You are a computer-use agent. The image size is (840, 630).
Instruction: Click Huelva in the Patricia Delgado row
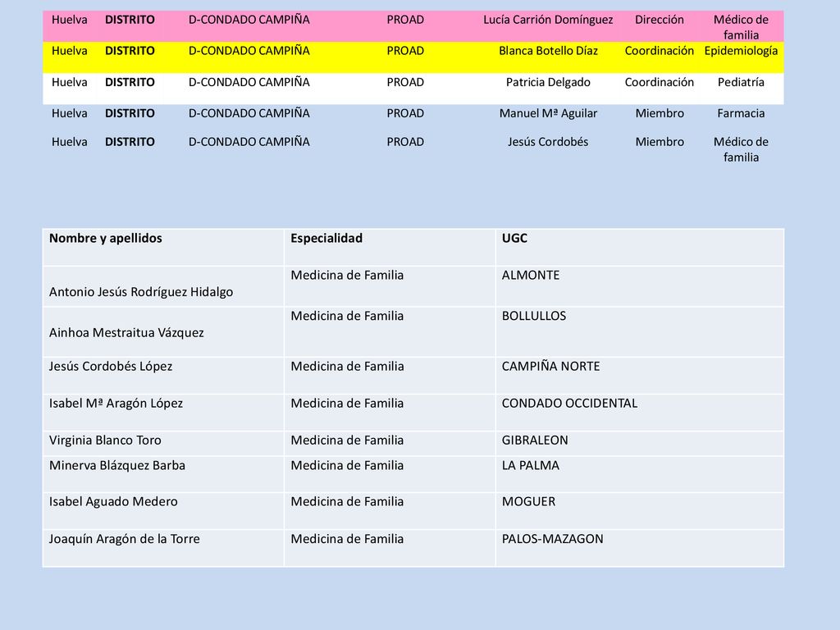69,82
